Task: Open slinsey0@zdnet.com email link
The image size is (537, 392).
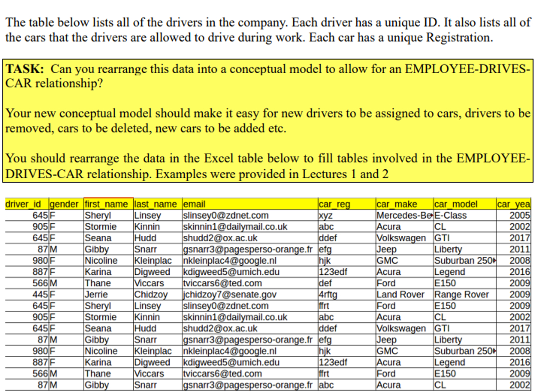Action: coord(215,215)
